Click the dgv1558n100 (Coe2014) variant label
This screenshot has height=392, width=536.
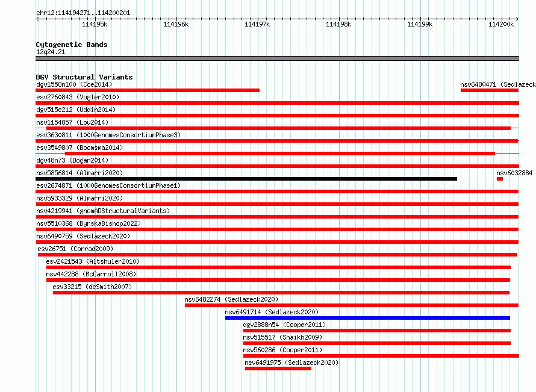tap(74, 84)
